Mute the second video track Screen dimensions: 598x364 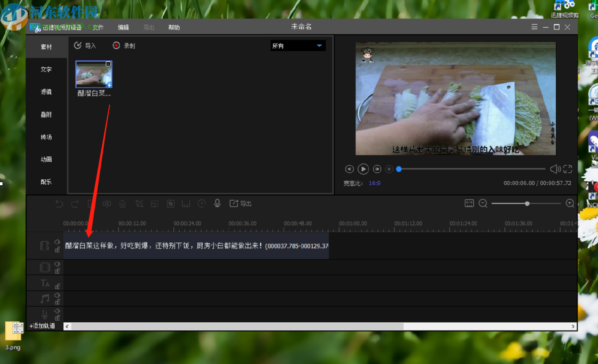point(57,264)
